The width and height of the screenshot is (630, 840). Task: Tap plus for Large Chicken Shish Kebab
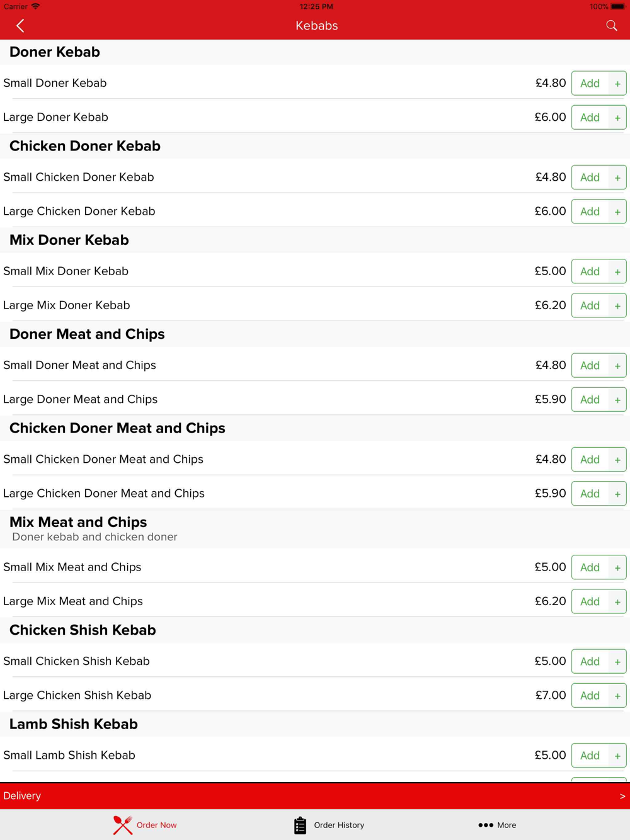617,696
